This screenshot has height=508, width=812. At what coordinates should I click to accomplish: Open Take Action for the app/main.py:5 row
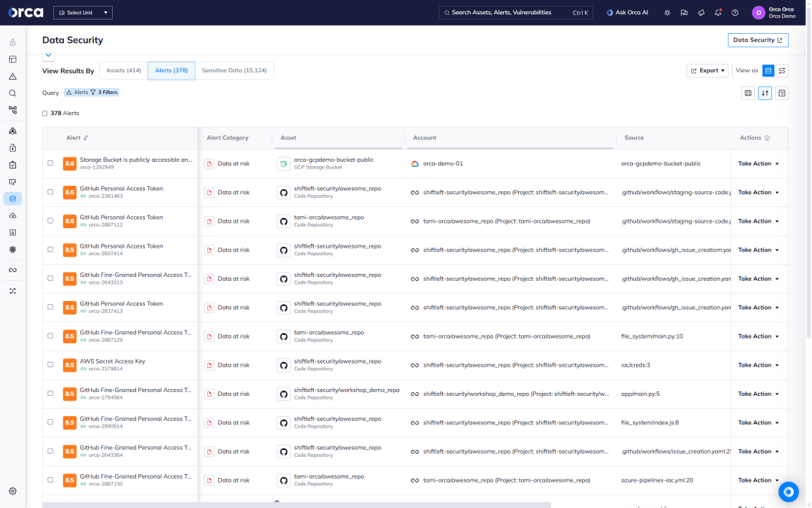(758, 394)
